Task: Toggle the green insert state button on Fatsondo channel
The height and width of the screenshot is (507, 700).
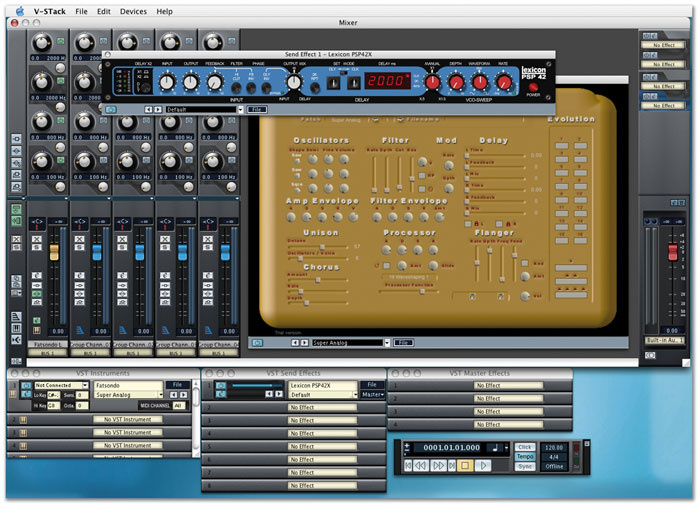Action: coord(37,294)
